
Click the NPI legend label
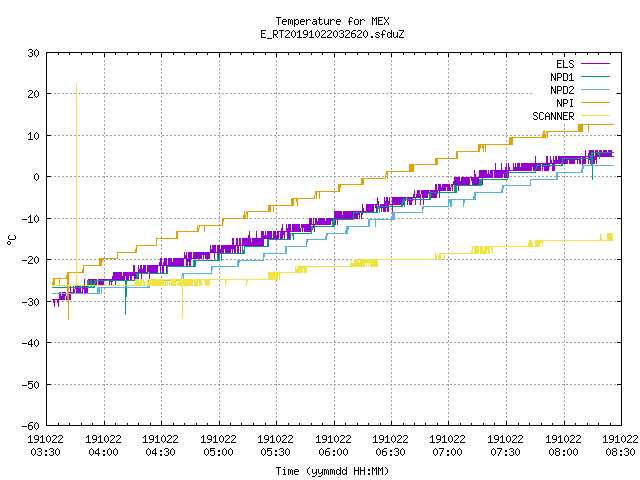tap(565, 103)
